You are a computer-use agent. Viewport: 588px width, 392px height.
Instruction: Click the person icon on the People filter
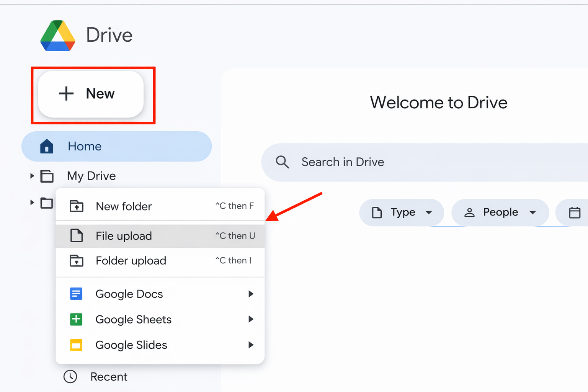pyautogui.click(x=469, y=212)
